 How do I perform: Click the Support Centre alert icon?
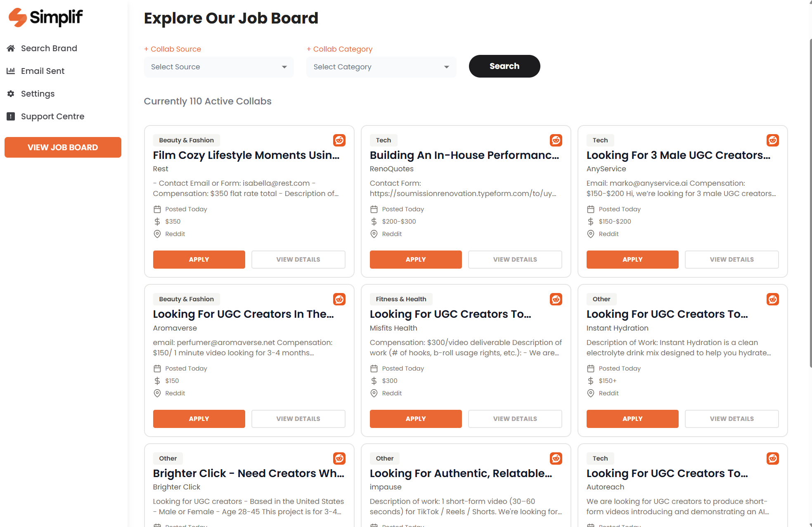[x=11, y=116]
